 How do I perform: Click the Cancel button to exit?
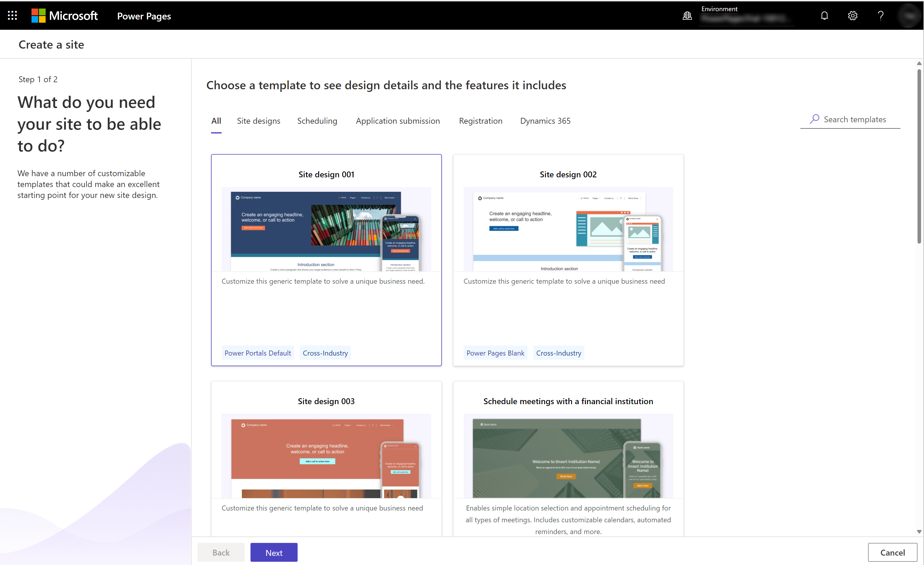point(892,552)
